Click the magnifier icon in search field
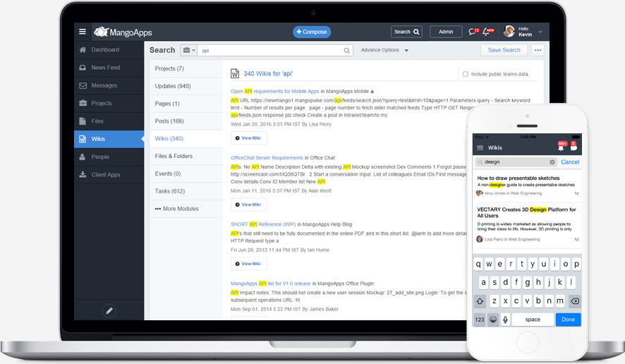 pos(347,51)
